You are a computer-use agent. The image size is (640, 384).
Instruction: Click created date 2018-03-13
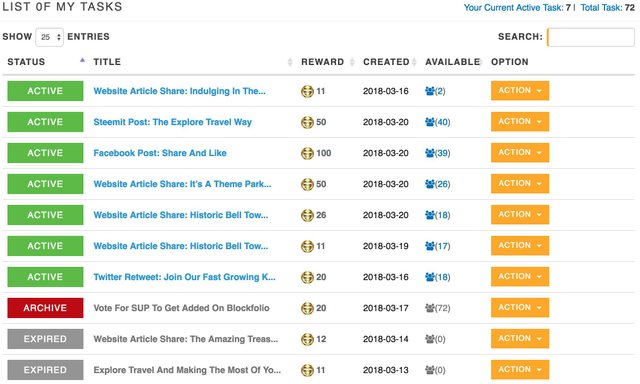[386, 370]
